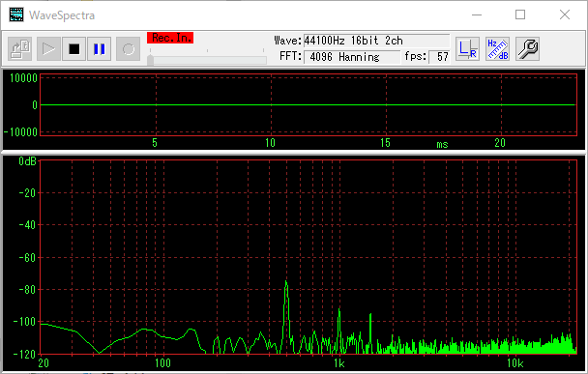The height and width of the screenshot is (374, 588).
Task: Click the red Rec. In. indicator
Action: (170, 38)
